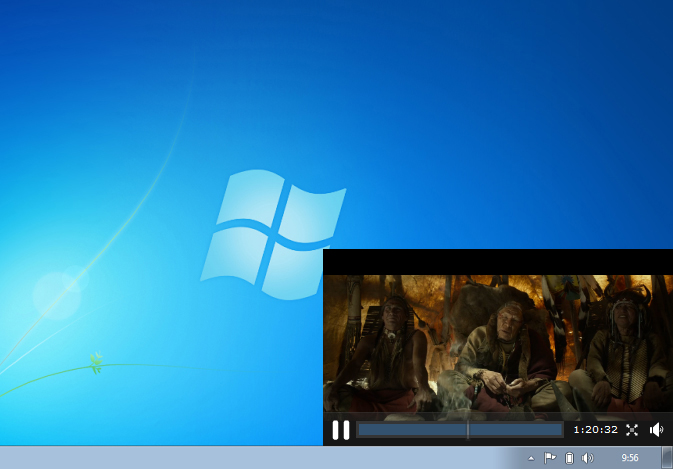Click the battery power icon in the tray

(x=569, y=458)
